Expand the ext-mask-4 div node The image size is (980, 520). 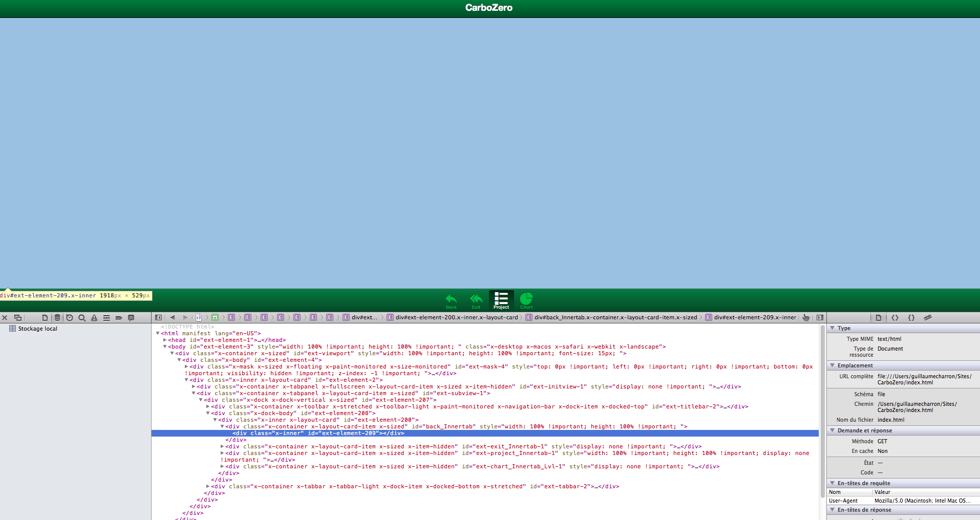[x=186, y=366]
